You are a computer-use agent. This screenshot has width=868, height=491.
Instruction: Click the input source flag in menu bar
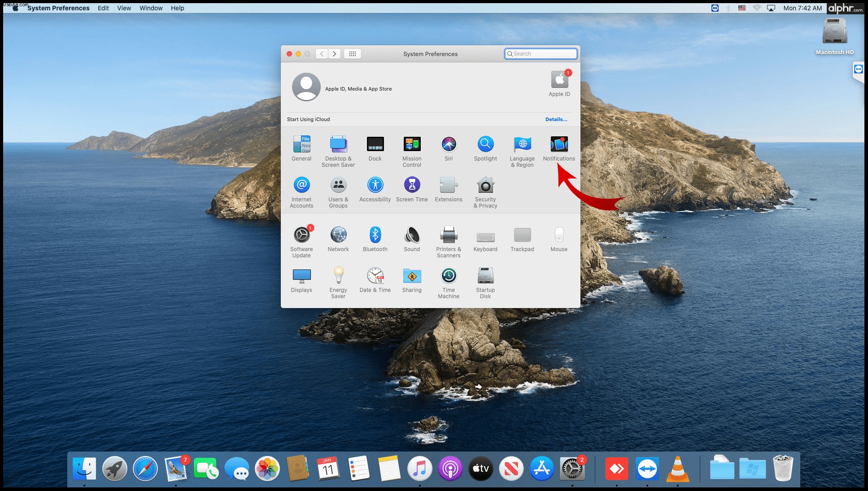(x=742, y=8)
